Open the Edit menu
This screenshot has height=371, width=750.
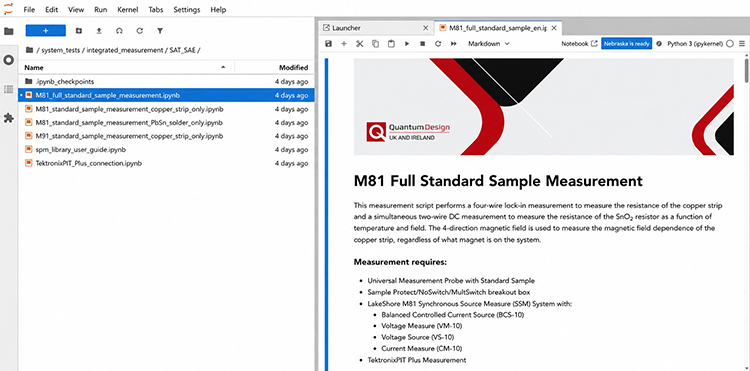pos(51,10)
